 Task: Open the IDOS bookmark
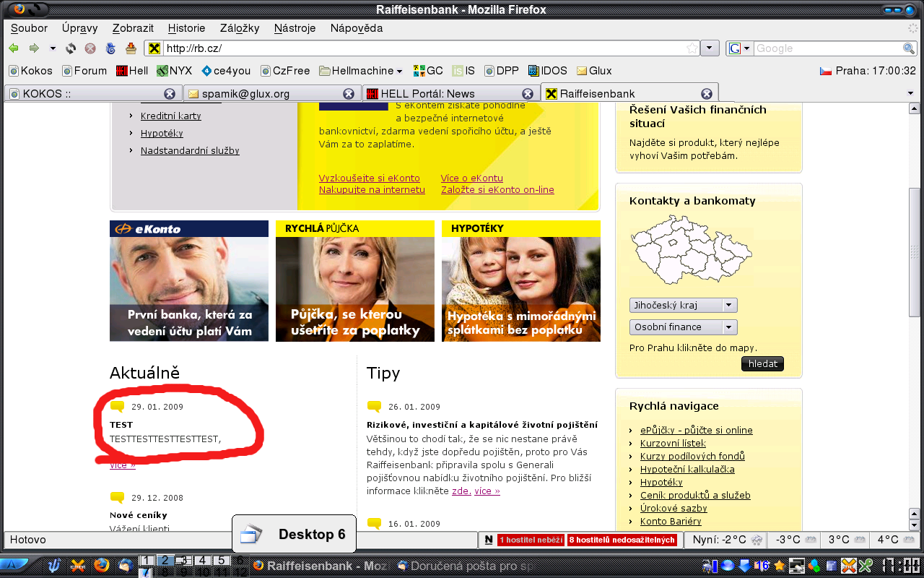point(548,71)
